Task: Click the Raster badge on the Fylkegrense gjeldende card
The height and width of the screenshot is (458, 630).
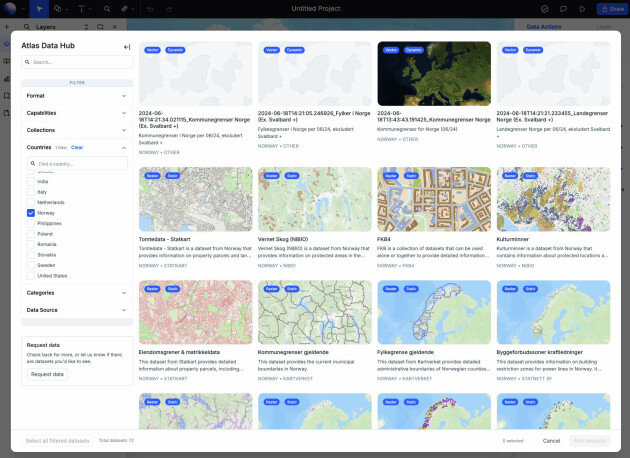Action: tap(391, 289)
